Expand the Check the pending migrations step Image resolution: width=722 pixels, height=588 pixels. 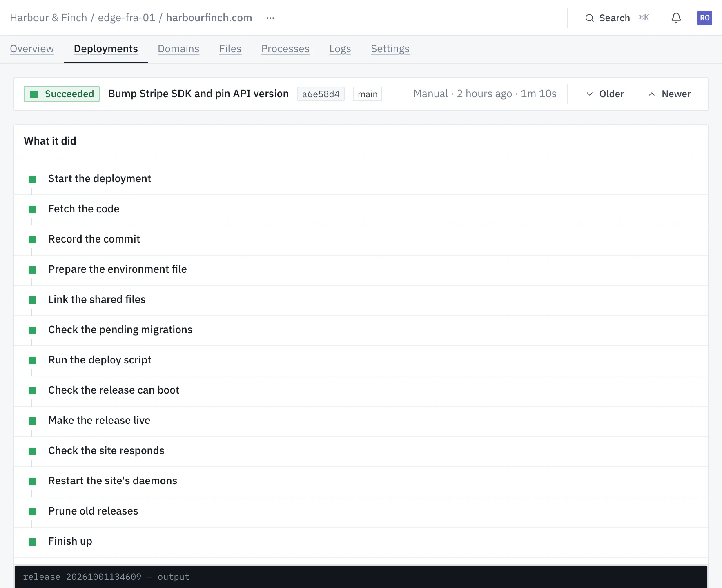pyautogui.click(x=361, y=330)
